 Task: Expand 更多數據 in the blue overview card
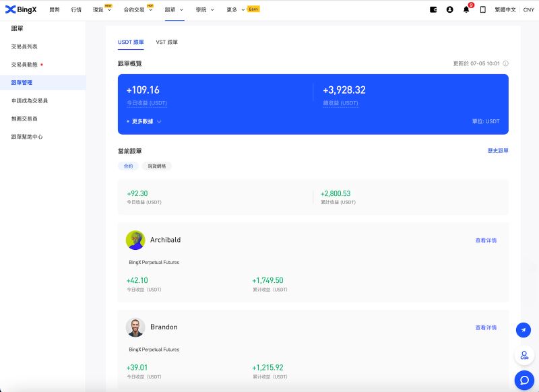coord(144,121)
